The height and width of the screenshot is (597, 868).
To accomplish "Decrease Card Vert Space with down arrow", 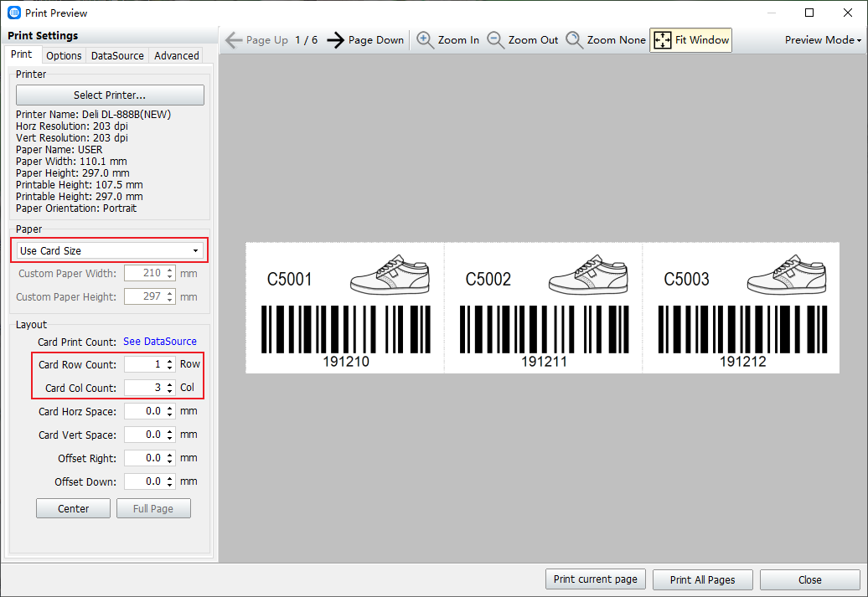I will tap(170, 438).
